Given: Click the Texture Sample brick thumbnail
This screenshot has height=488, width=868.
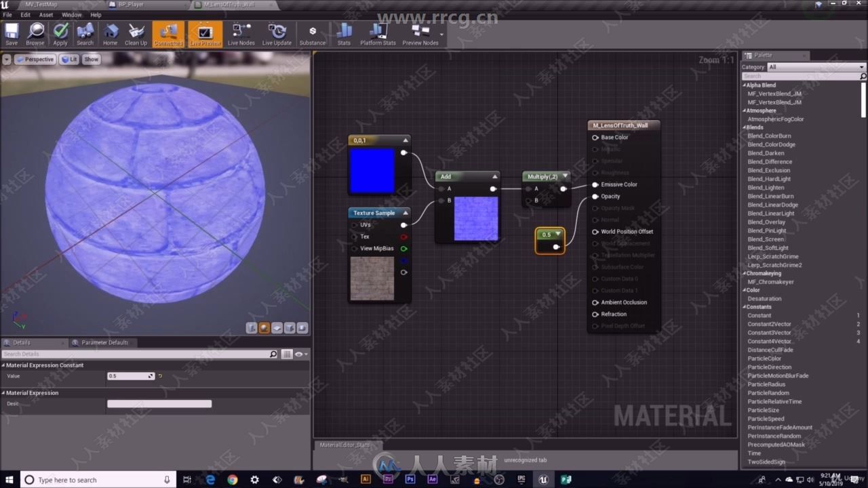Looking at the screenshot, I should [x=372, y=279].
